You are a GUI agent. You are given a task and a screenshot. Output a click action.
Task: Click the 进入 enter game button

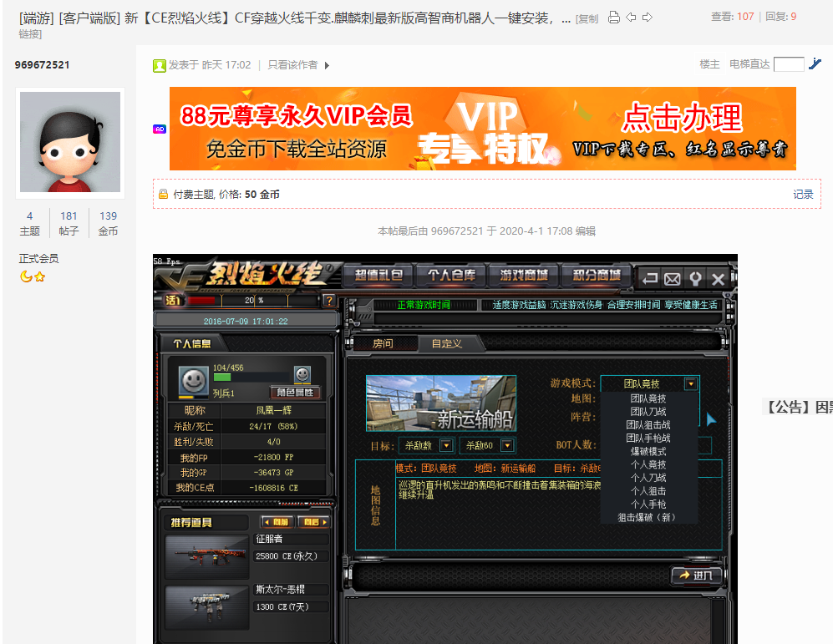pyautogui.click(x=697, y=576)
